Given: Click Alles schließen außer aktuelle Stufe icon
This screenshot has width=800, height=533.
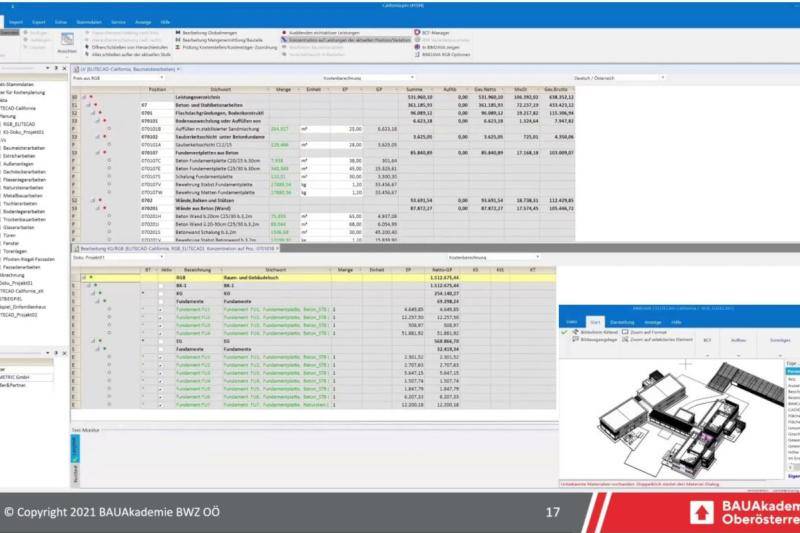Looking at the screenshot, I should (x=87, y=54).
